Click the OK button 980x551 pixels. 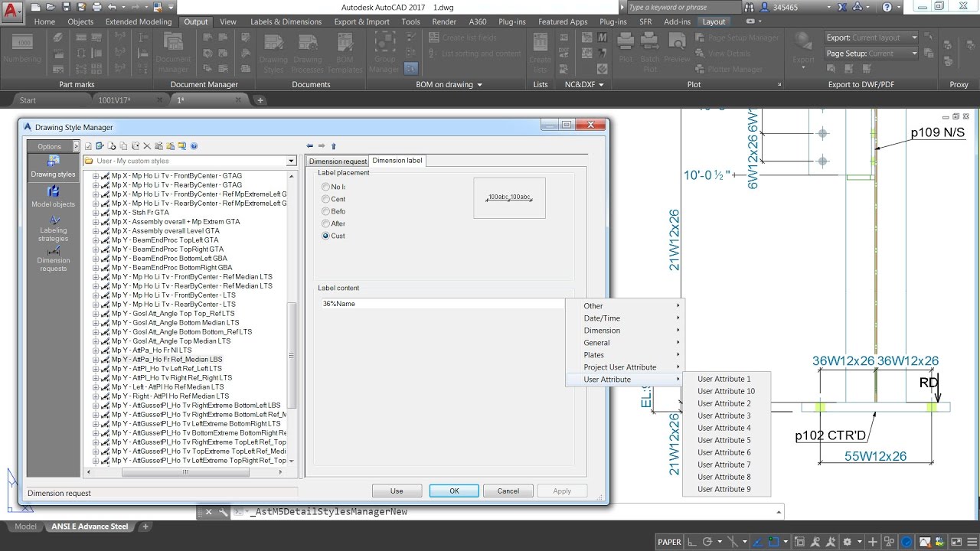pyautogui.click(x=454, y=491)
